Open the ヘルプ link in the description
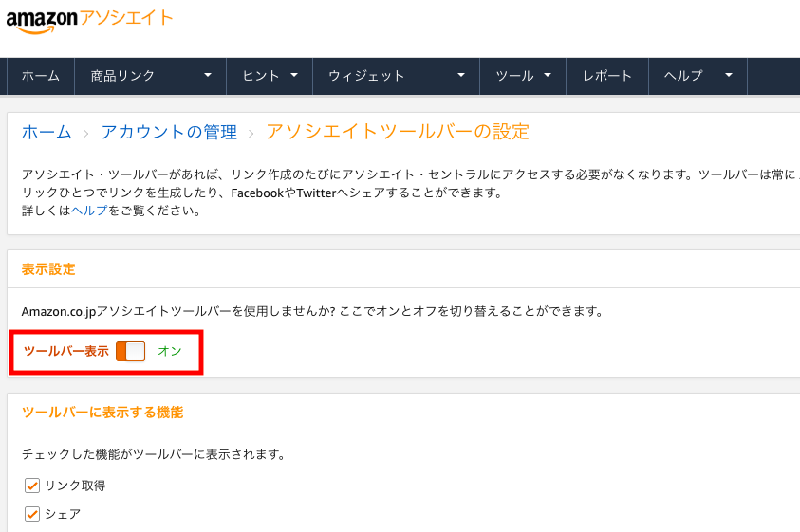Viewport: 800px width, 532px height. (x=89, y=211)
